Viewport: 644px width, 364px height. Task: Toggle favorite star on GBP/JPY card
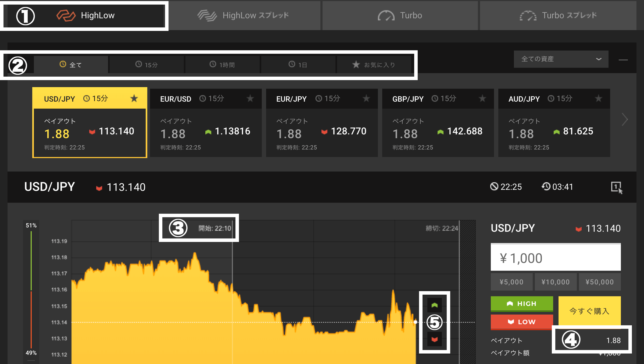click(x=482, y=99)
